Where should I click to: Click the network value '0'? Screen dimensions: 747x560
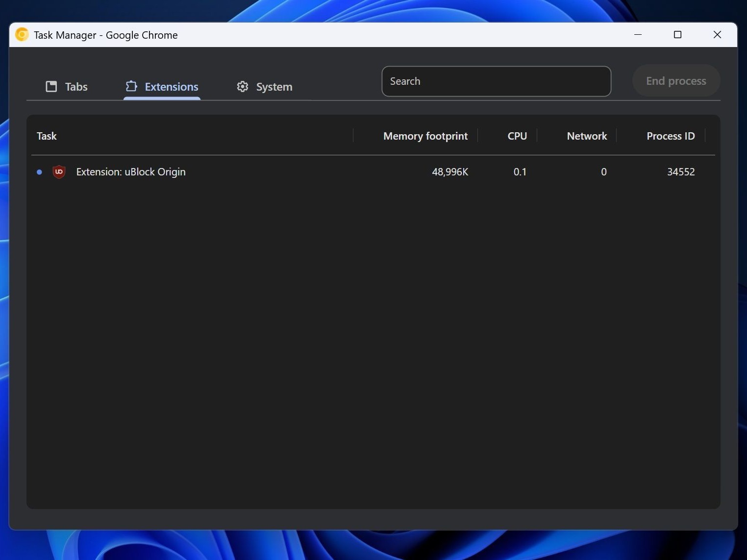[x=604, y=172]
